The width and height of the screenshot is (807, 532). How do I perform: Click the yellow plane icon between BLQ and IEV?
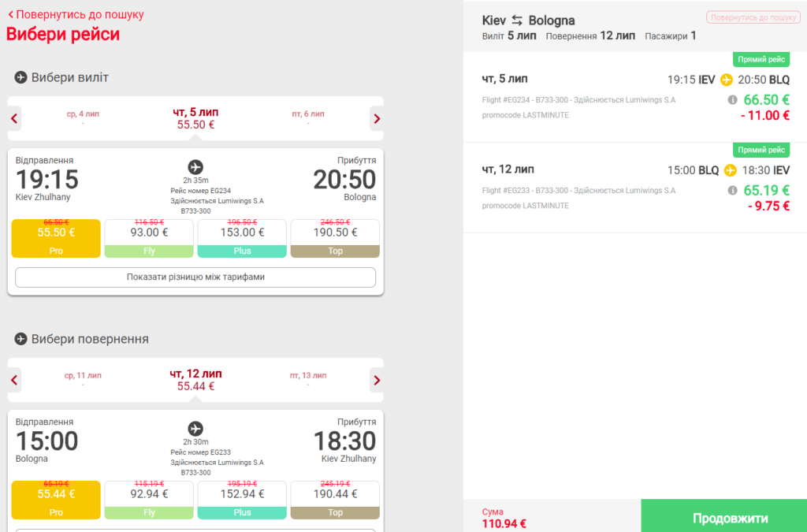tap(730, 170)
